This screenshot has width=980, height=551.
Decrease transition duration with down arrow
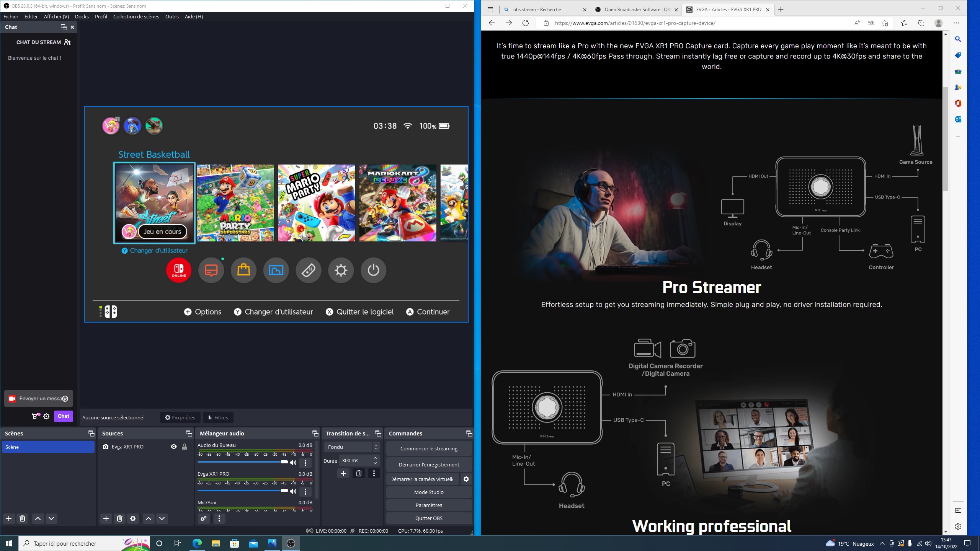(376, 463)
